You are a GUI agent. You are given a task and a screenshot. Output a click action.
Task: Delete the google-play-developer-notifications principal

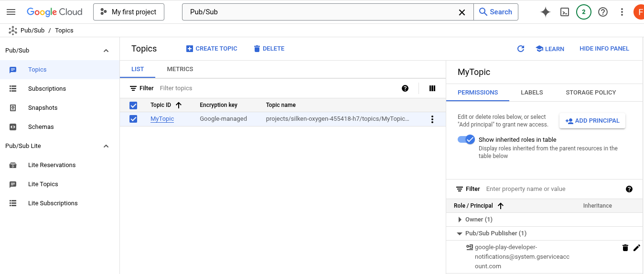coord(625,247)
